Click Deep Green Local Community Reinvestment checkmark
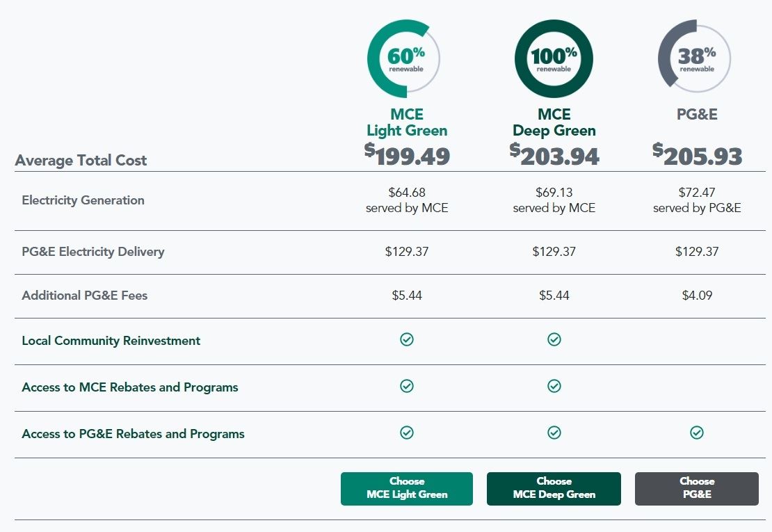Viewport: 772px width, 532px height. click(x=554, y=339)
